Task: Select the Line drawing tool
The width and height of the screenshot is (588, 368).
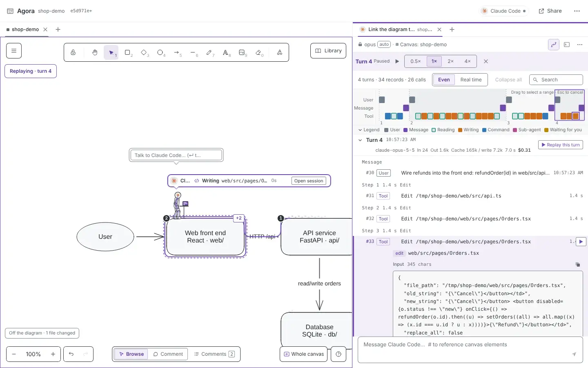Action: point(193,52)
